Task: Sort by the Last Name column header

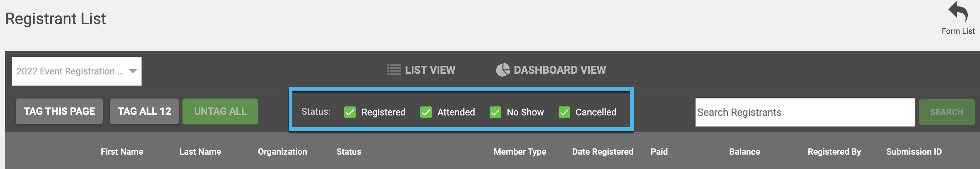Action: (x=200, y=152)
